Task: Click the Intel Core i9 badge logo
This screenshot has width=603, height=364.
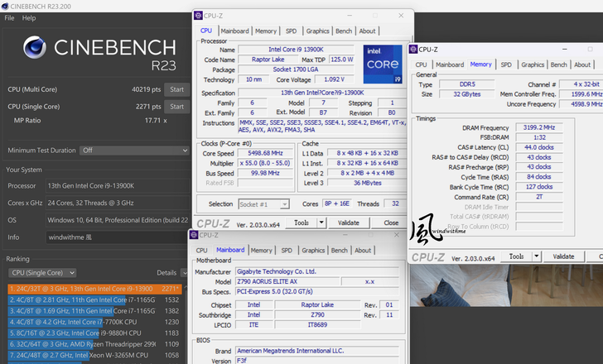Action: tap(382, 64)
